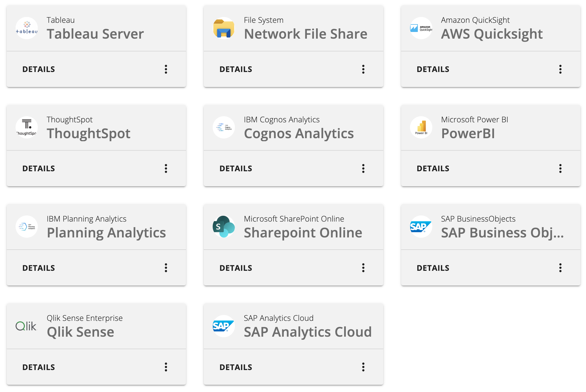Click the Amazon QuickSight type label
The image size is (586, 392).
point(475,20)
